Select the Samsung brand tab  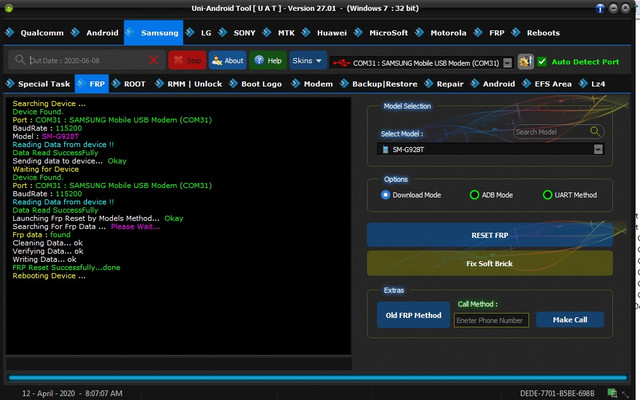153,33
